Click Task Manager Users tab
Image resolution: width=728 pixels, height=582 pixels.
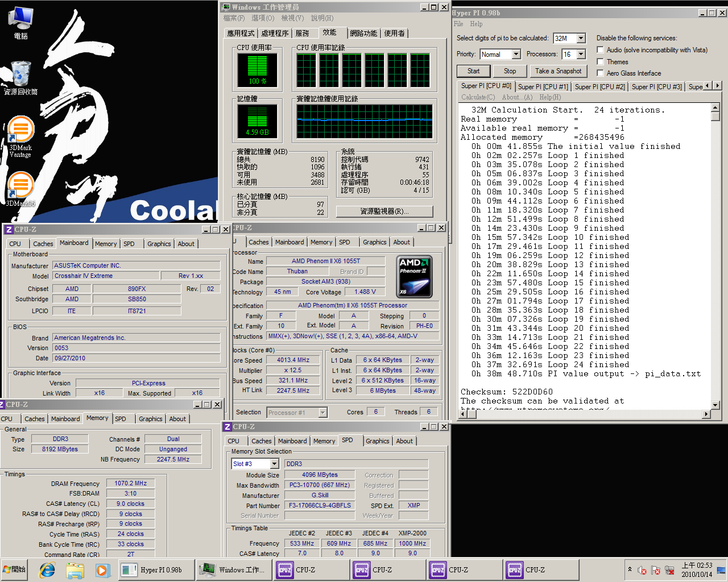click(x=394, y=34)
